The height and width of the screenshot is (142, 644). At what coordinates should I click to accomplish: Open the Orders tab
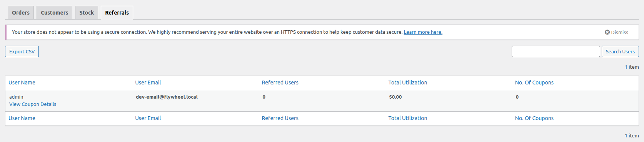tap(21, 13)
